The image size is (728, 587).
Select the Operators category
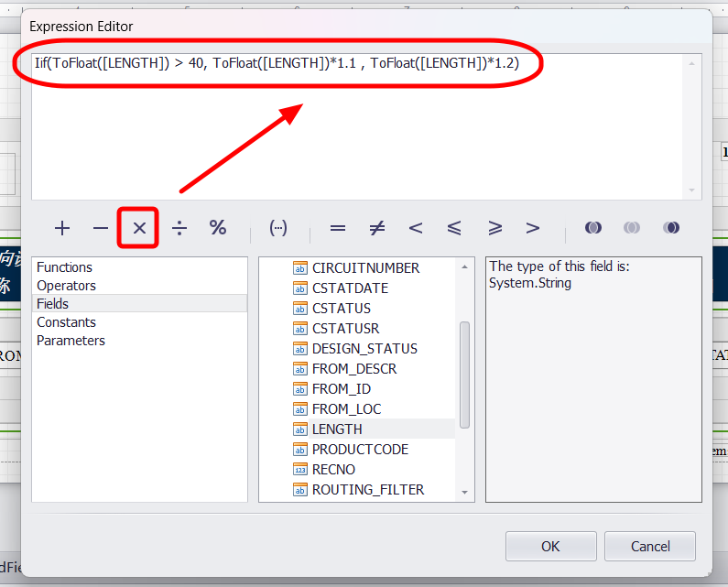(139, 286)
